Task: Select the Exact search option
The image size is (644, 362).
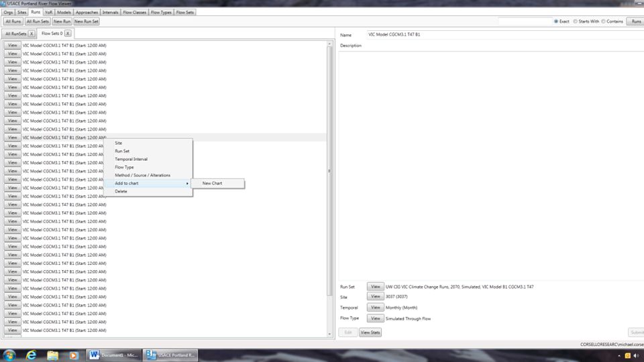Action: click(x=556, y=21)
